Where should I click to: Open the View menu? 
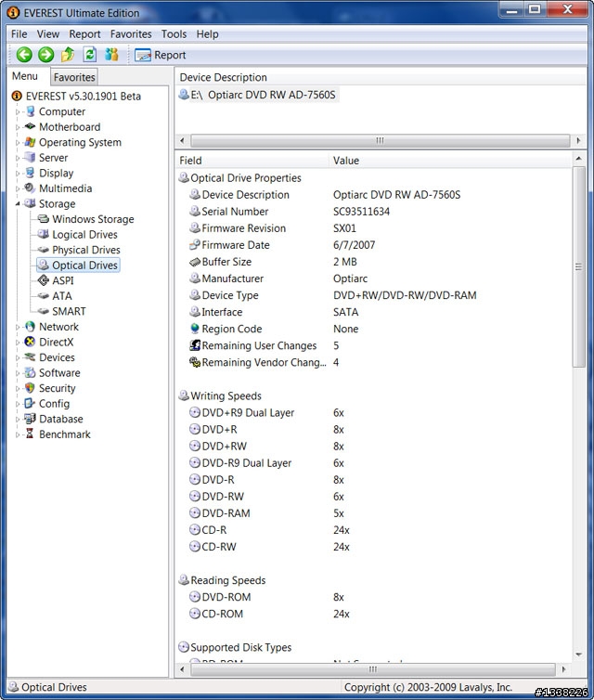coord(47,34)
